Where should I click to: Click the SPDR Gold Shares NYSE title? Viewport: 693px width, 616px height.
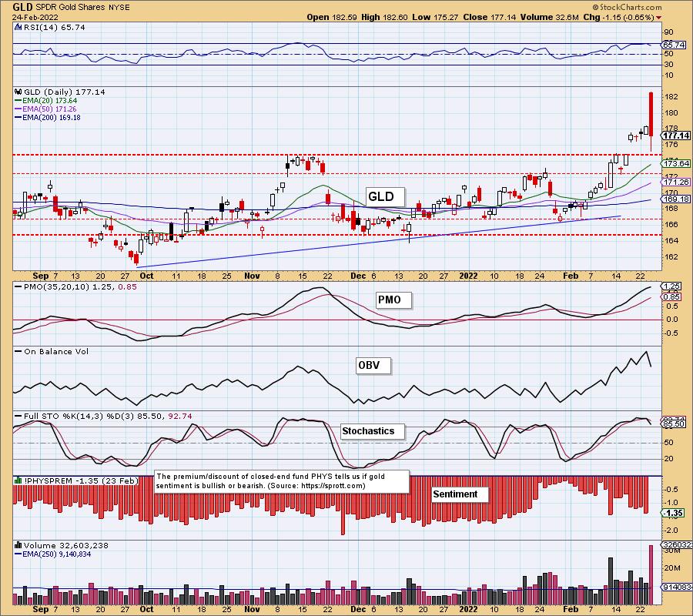tap(82, 7)
